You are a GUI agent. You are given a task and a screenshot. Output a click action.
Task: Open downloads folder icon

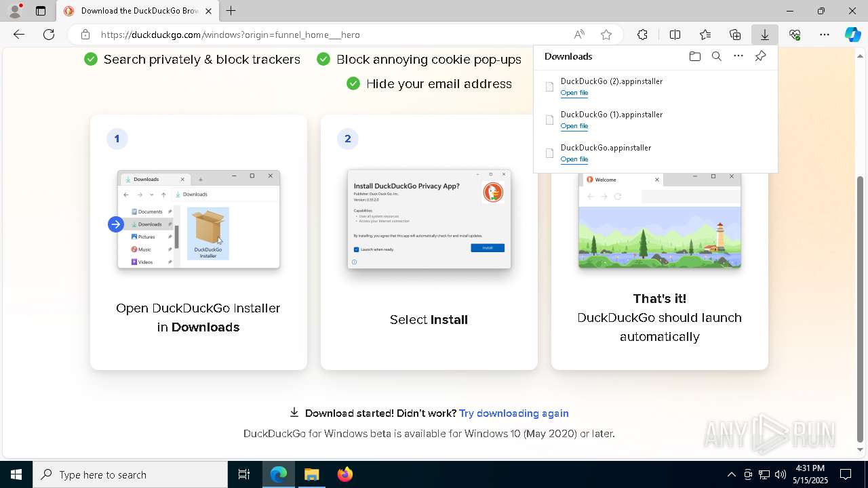[x=694, y=56]
